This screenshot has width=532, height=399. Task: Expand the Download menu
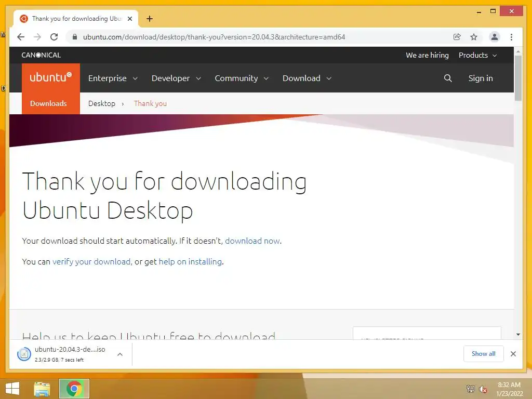coord(307,78)
